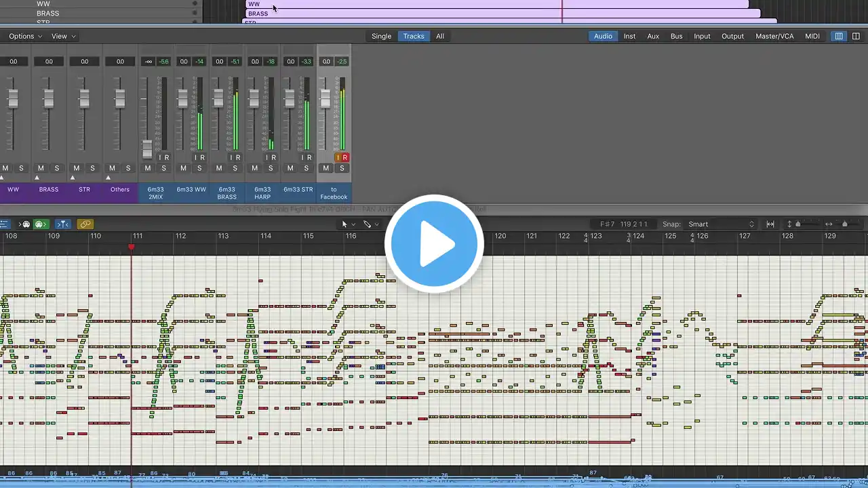The width and height of the screenshot is (868, 488).
Task: Click the big blue play button overlay
Action: coord(434,244)
